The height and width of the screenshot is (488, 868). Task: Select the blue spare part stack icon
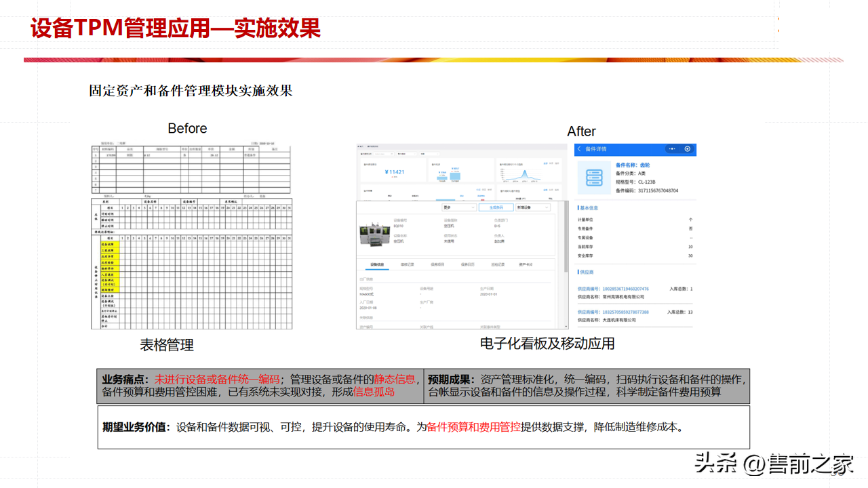(594, 178)
